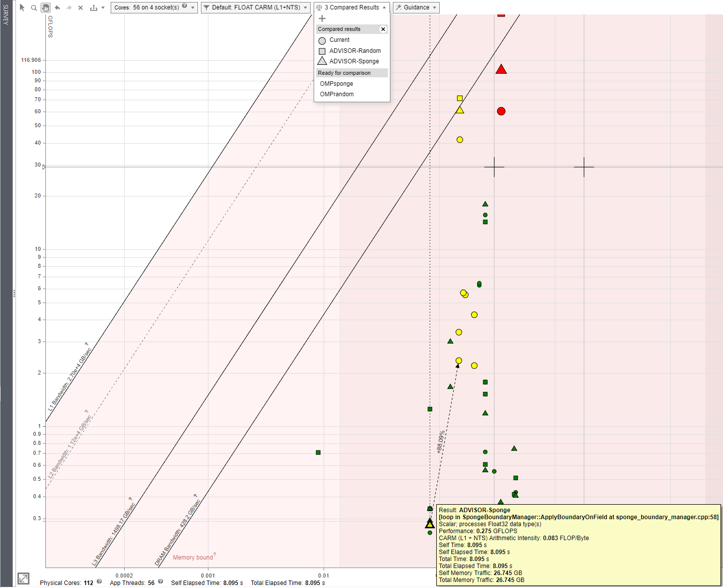Toggle the hand pan tool
Image resolution: width=723 pixels, height=588 pixels.
[45, 7]
